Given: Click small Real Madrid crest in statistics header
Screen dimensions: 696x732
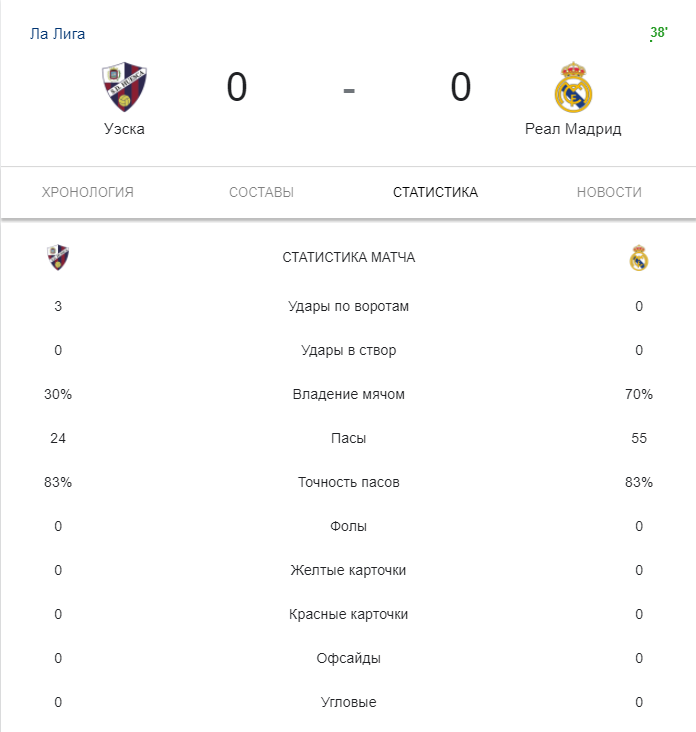Looking at the screenshot, I should tap(639, 258).
